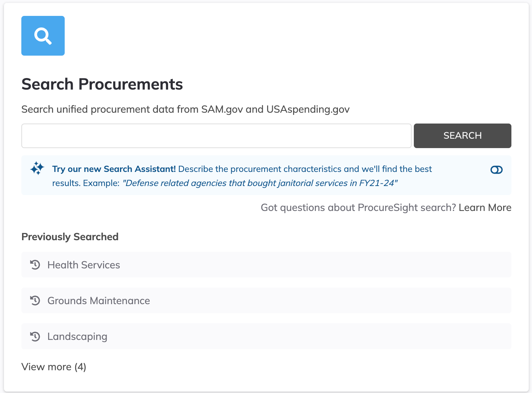Click the blue magnifying glass search icon

pyautogui.click(x=43, y=36)
